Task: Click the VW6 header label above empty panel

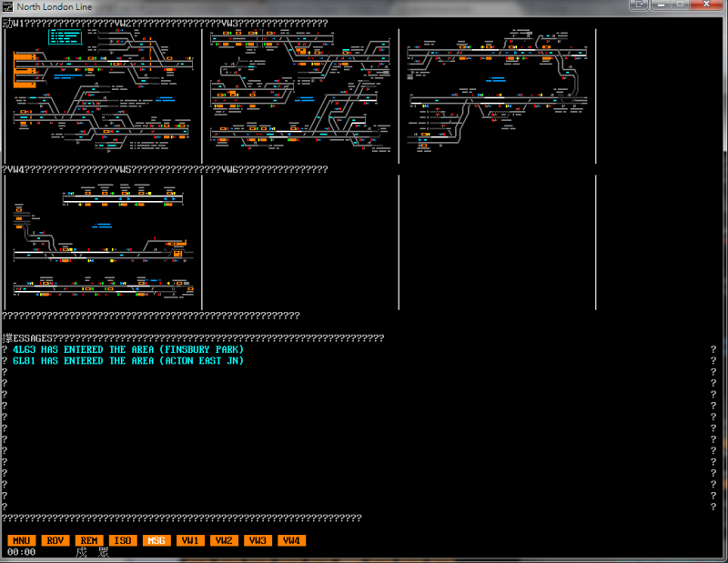Action: tap(229, 169)
